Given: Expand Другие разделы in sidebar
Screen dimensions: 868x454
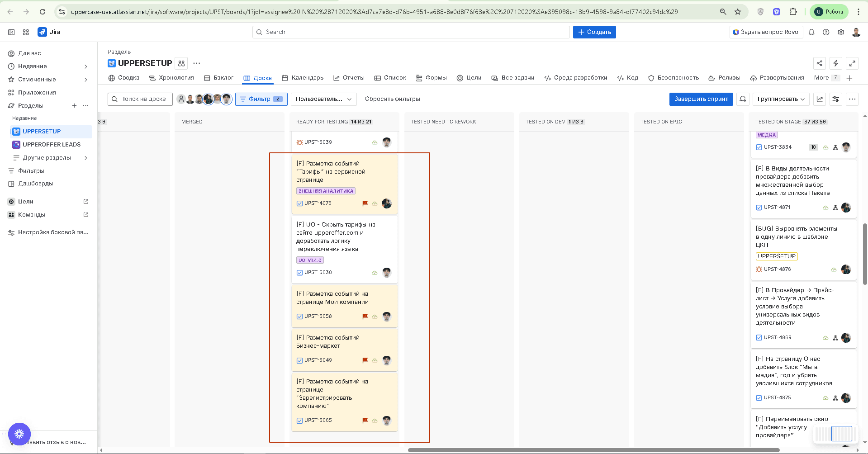Looking at the screenshot, I should click(x=50, y=158).
